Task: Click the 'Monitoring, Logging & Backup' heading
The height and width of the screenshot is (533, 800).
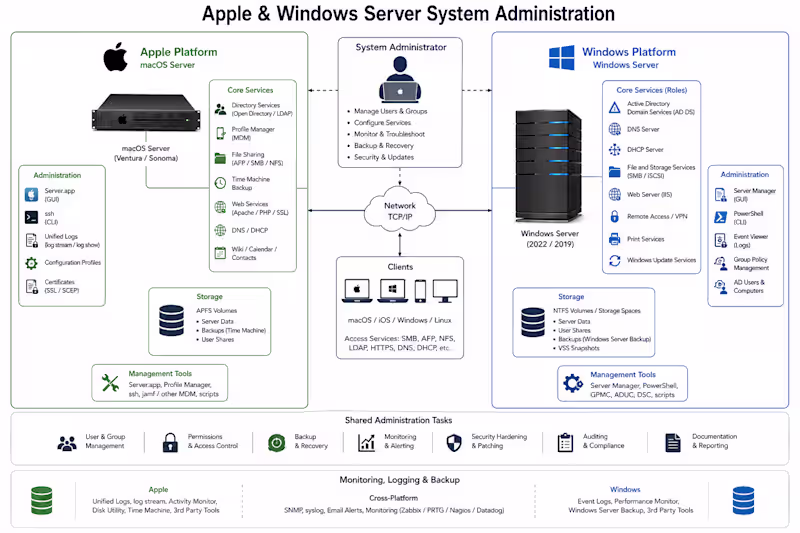Action: click(x=399, y=480)
